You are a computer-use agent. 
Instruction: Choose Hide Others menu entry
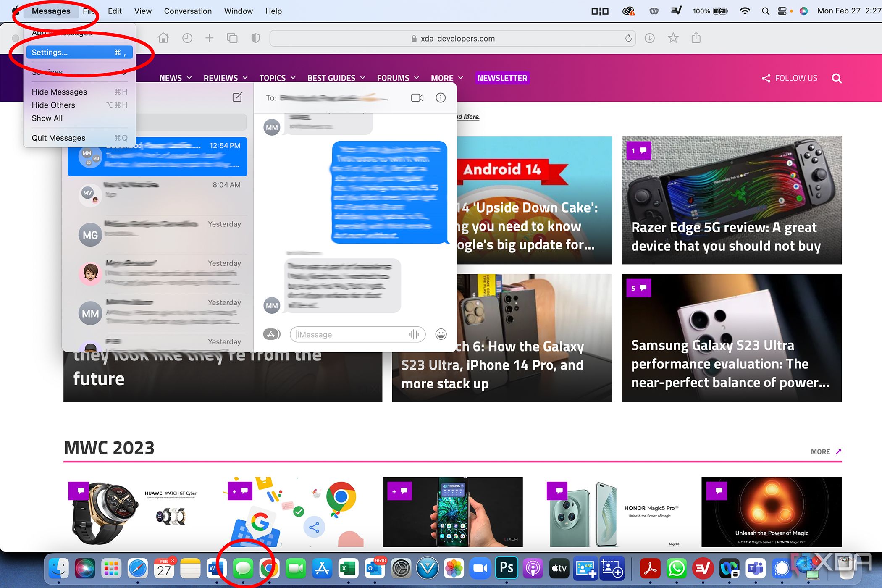coord(79,105)
